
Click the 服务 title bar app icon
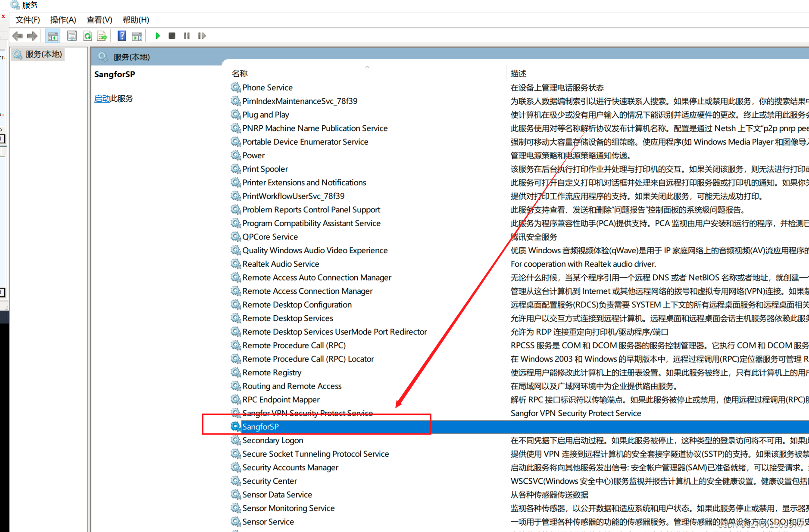pyautogui.click(x=15, y=5)
